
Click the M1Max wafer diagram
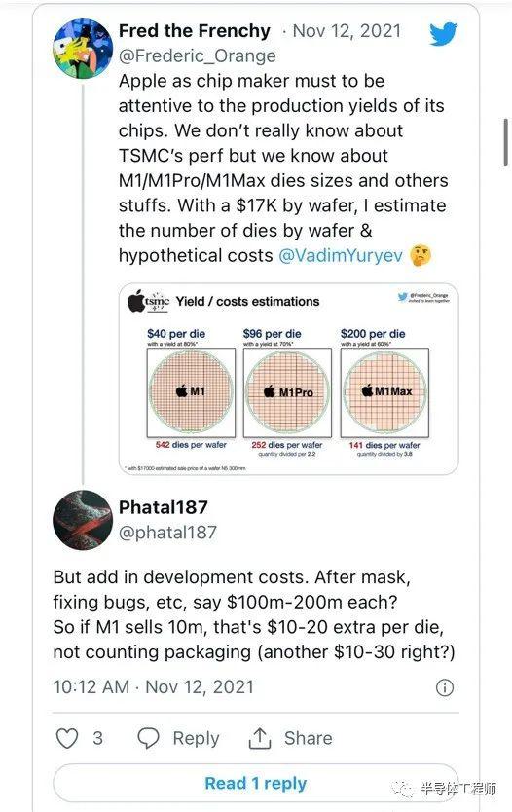384,392
